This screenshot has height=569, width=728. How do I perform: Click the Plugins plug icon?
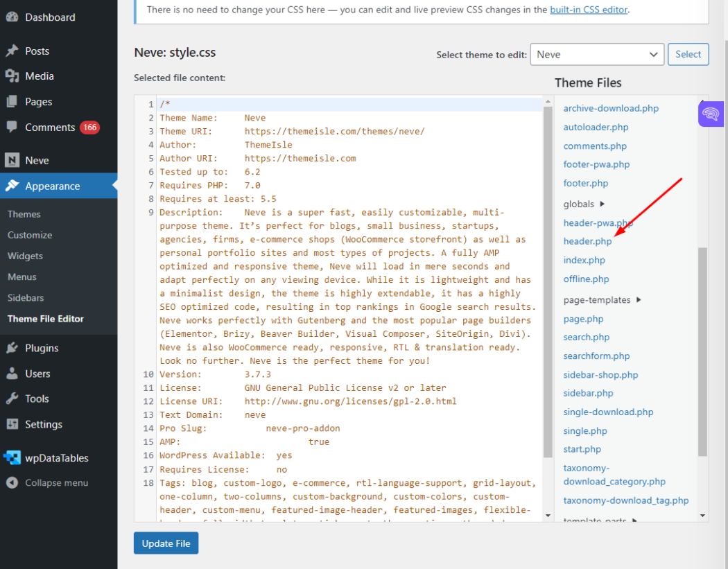pyautogui.click(x=12, y=348)
